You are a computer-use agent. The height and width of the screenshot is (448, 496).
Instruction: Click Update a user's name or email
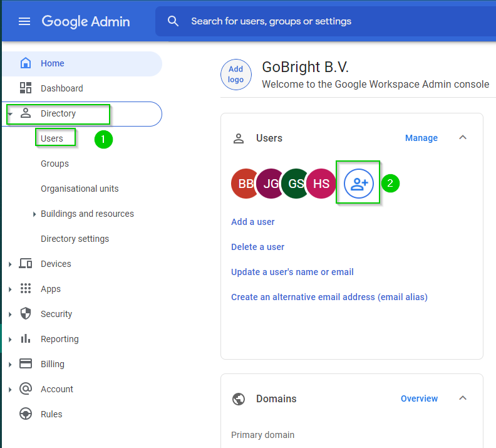[x=292, y=272]
